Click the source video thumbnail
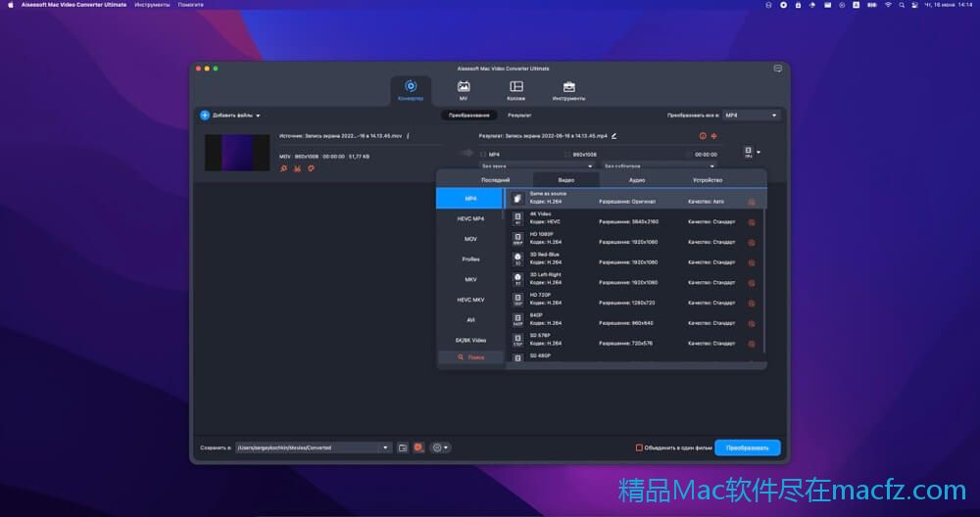The image size is (980, 517). pyautogui.click(x=237, y=153)
